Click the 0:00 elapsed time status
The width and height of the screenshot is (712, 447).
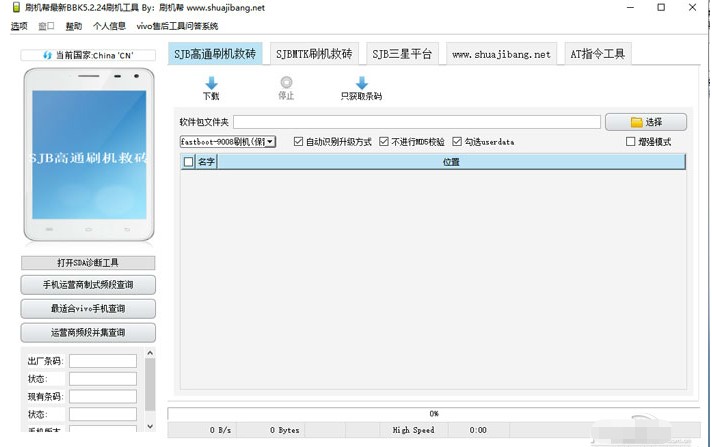[478, 430]
